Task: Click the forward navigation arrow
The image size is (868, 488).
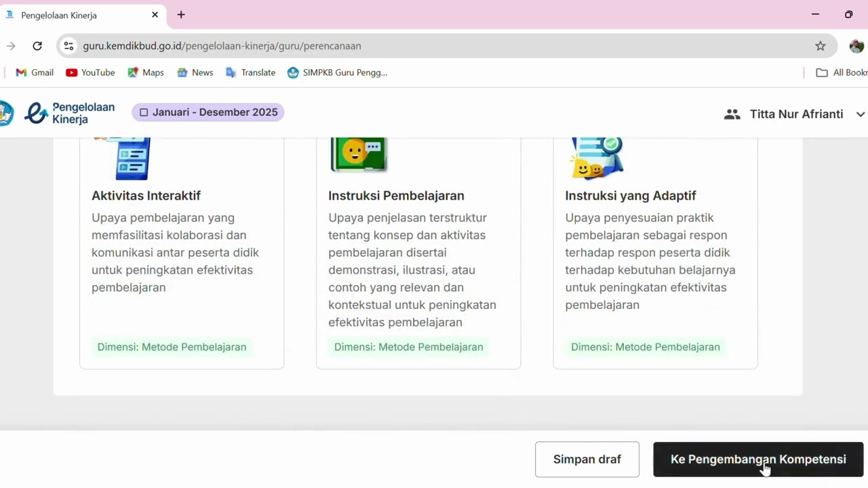Action: point(11,46)
